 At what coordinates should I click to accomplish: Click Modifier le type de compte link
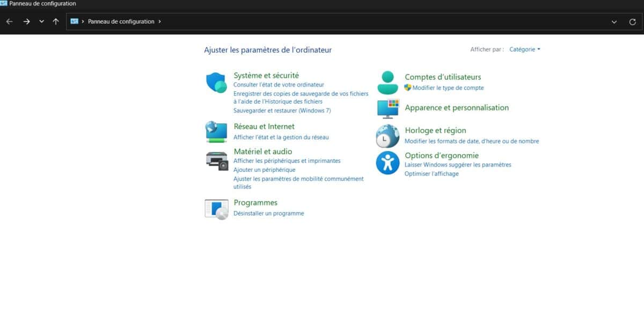[x=448, y=88]
